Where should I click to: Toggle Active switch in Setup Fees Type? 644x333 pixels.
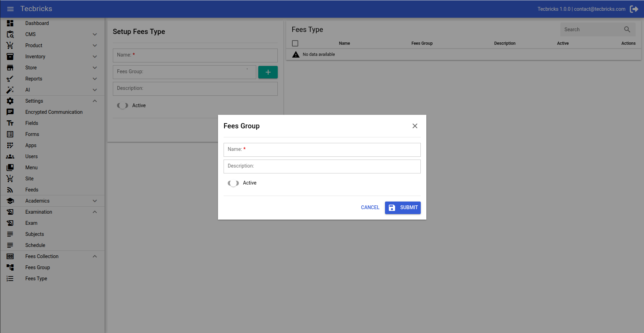pos(123,106)
